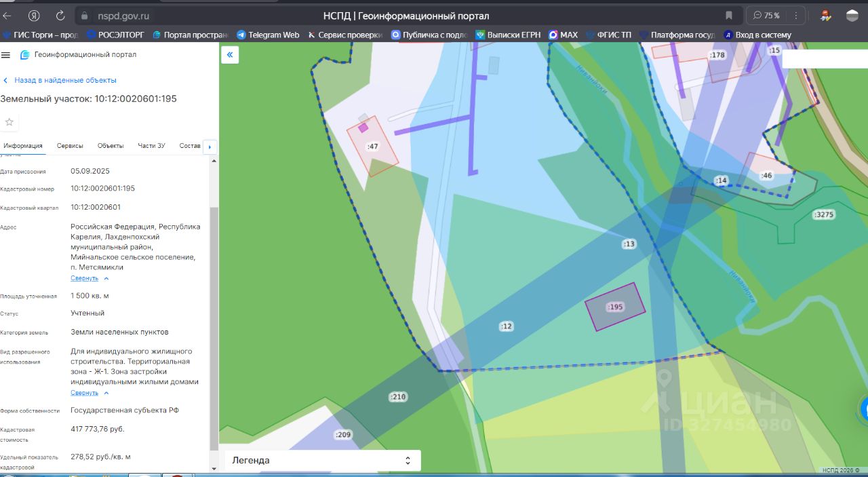Click the bookmark icon in address bar
This screenshot has height=477, width=868.
click(729, 16)
